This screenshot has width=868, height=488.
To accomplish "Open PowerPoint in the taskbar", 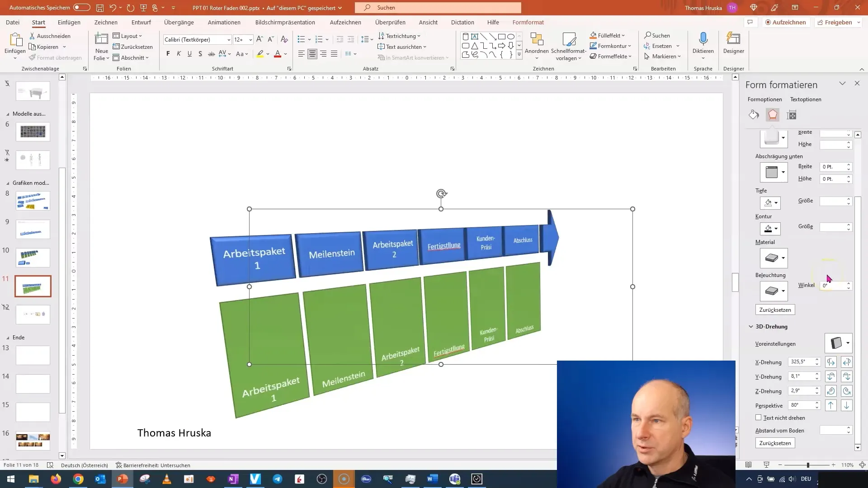I will [x=123, y=479].
